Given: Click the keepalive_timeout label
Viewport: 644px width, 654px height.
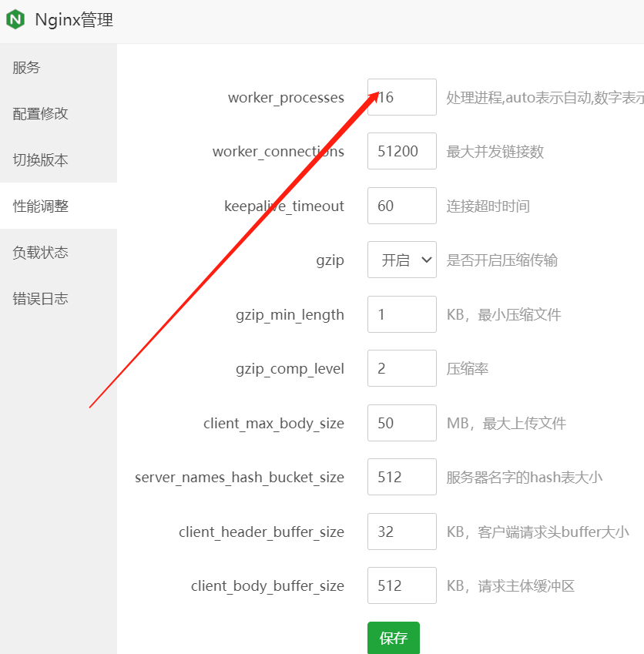Looking at the screenshot, I should [284, 206].
